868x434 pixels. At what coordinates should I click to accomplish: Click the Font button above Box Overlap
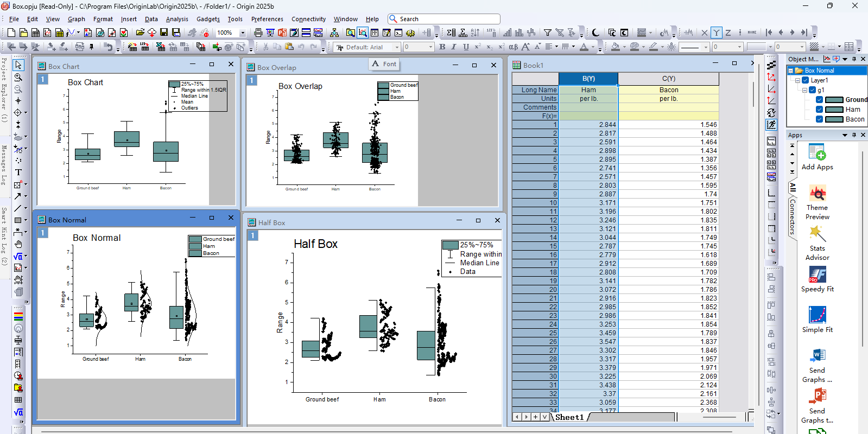click(384, 64)
